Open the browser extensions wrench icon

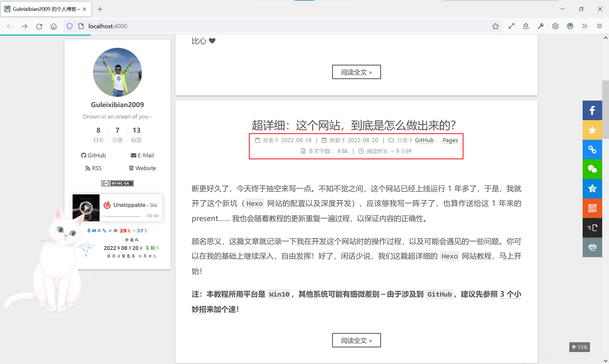pos(540,26)
